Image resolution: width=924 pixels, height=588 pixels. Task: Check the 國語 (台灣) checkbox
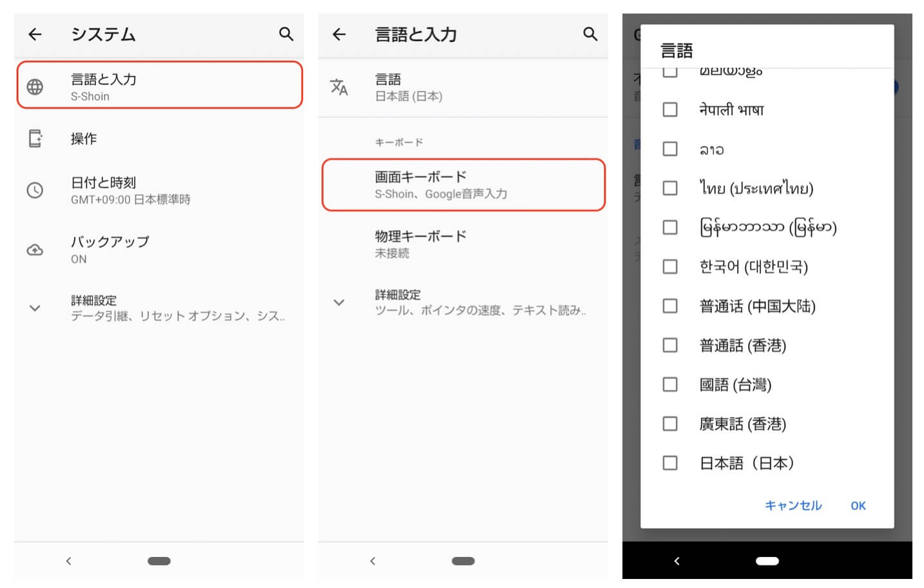670,385
